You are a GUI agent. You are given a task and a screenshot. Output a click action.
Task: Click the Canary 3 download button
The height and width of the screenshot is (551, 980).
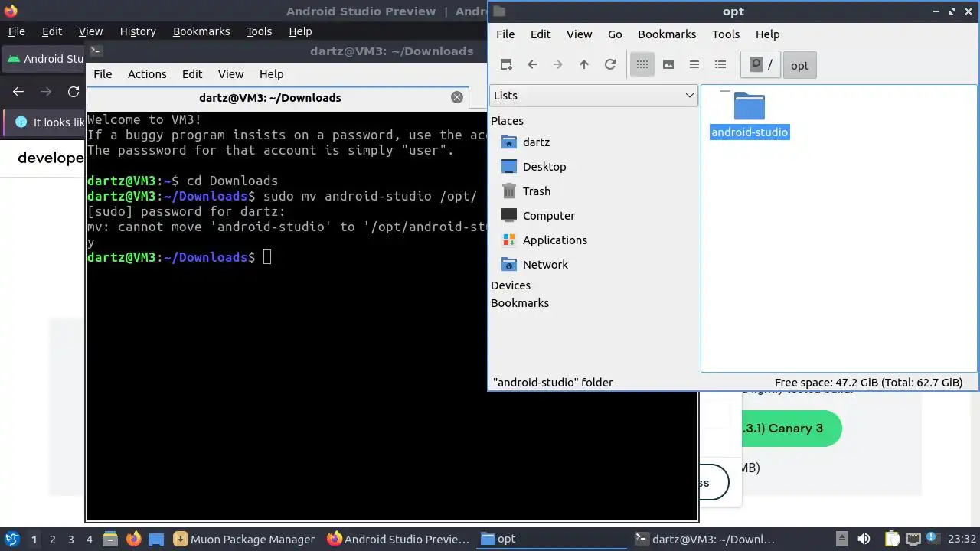click(791, 429)
